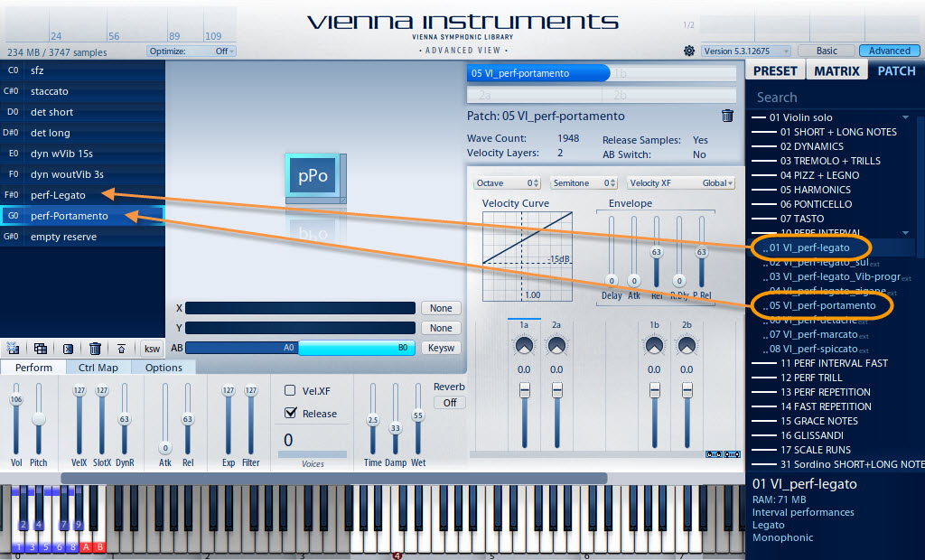This screenshot has height=560, width=925.
Task: Adjust the 2a slot pan knob
Action: (x=556, y=346)
